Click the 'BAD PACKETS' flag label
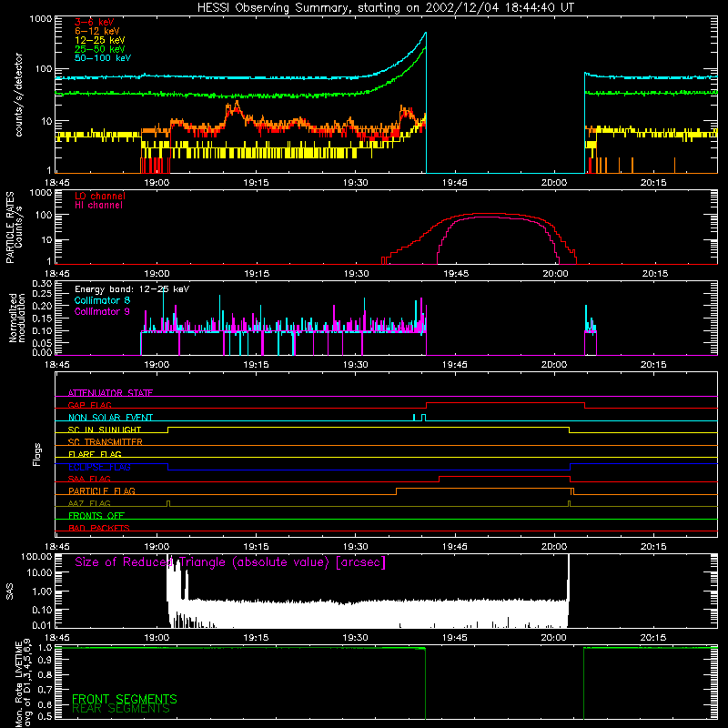Image resolution: width=728 pixels, height=728 pixels. pos(99,528)
